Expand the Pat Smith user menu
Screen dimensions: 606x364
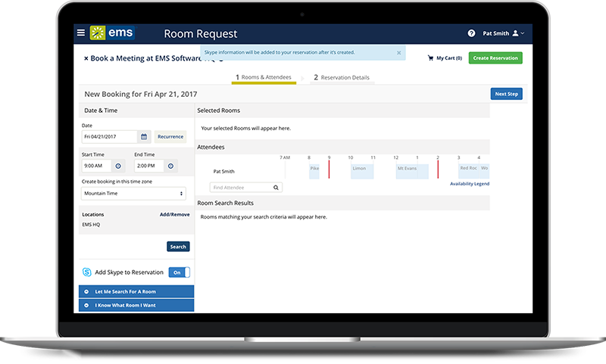coord(504,33)
